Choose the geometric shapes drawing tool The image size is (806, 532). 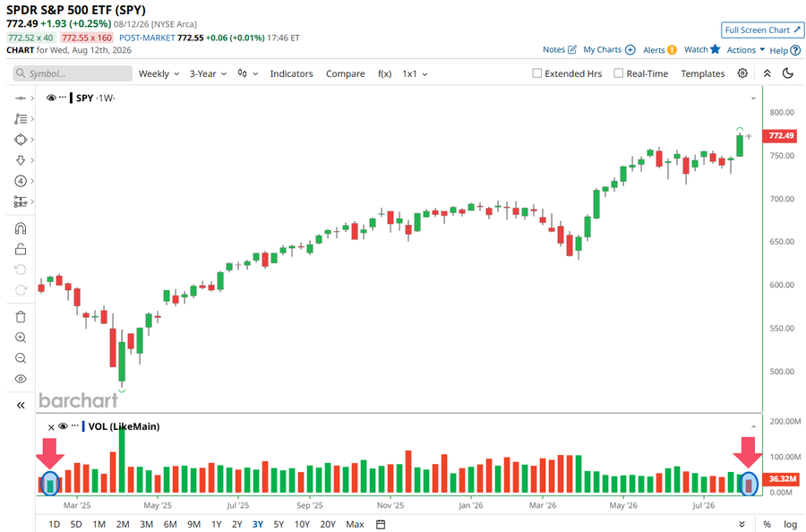click(21, 140)
